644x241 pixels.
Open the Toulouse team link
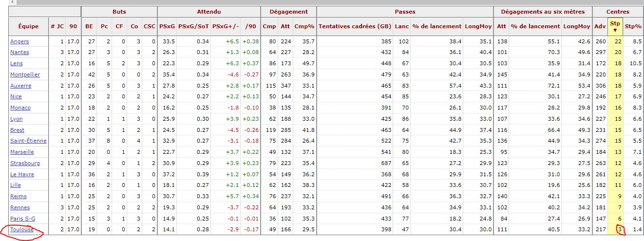tap(22, 229)
